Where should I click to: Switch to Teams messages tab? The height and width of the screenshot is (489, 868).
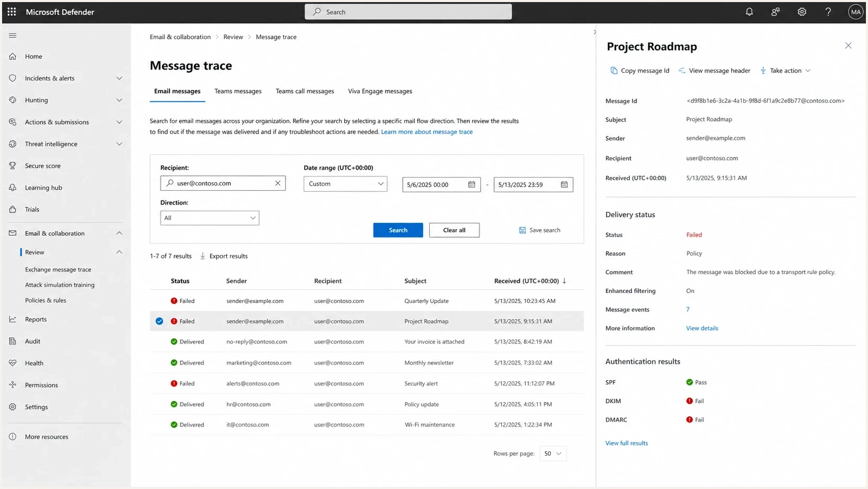pos(238,91)
